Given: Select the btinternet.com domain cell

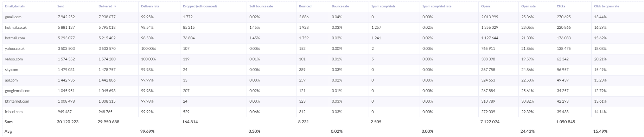Looking at the screenshot, I should [x=17, y=101].
